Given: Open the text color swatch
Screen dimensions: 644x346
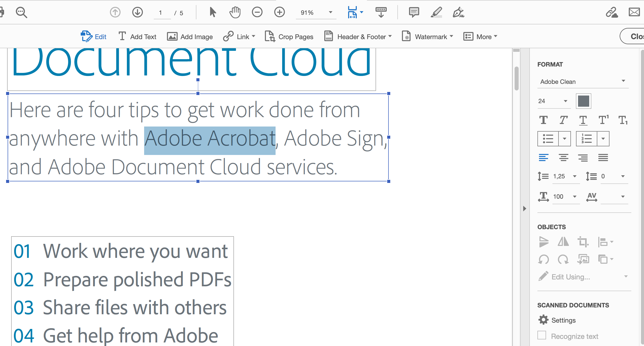Looking at the screenshot, I should click(x=583, y=101).
